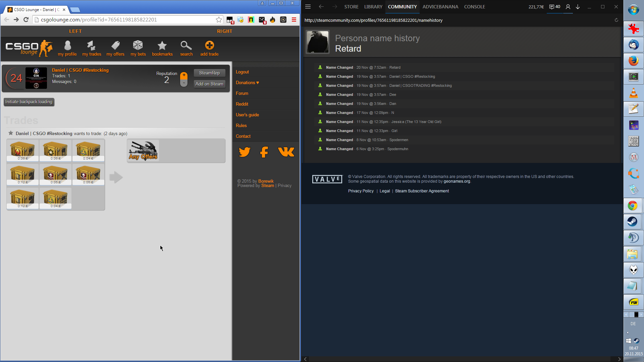Open the Steam hamburger menu

(308, 7)
